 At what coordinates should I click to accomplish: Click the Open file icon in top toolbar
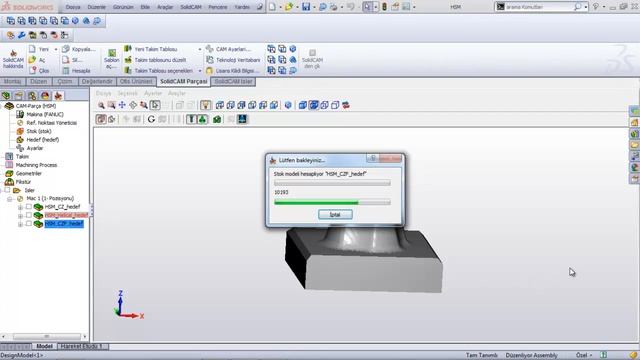(289, 7)
